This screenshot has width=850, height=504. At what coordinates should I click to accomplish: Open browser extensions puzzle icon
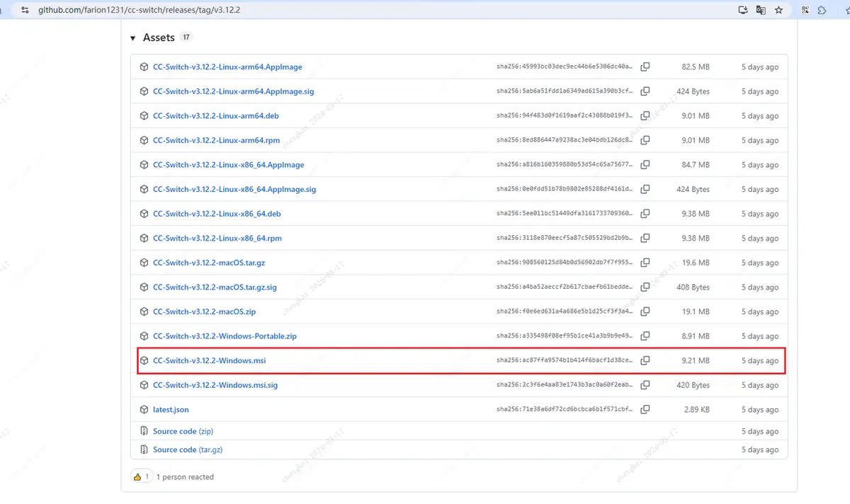click(x=822, y=11)
